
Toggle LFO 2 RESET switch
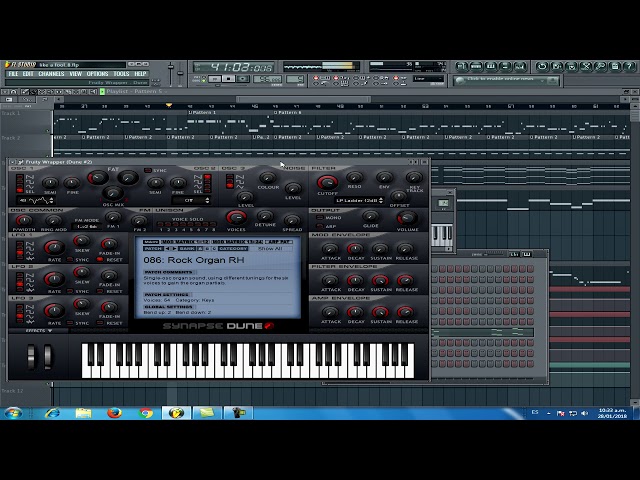point(100,291)
